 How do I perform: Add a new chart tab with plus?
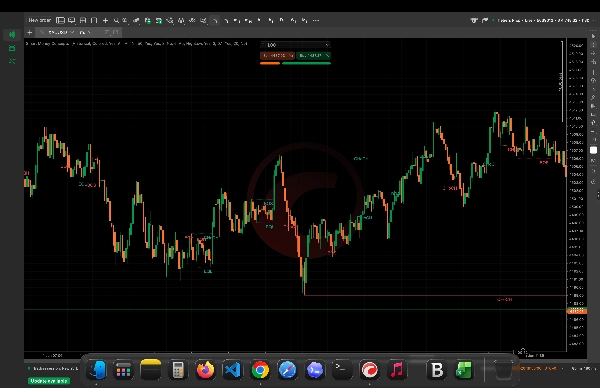(x=29, y=32)
